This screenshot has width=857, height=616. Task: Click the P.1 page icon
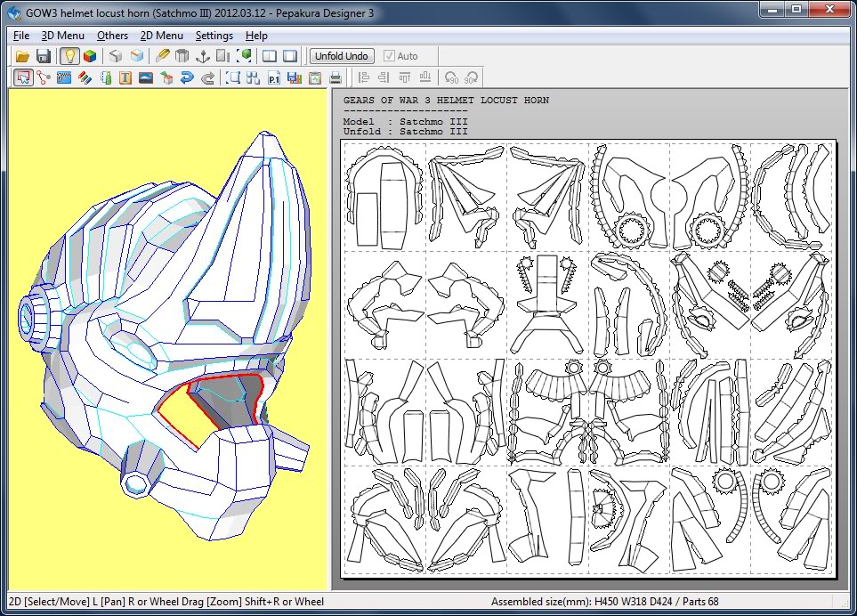pos(274,77)
